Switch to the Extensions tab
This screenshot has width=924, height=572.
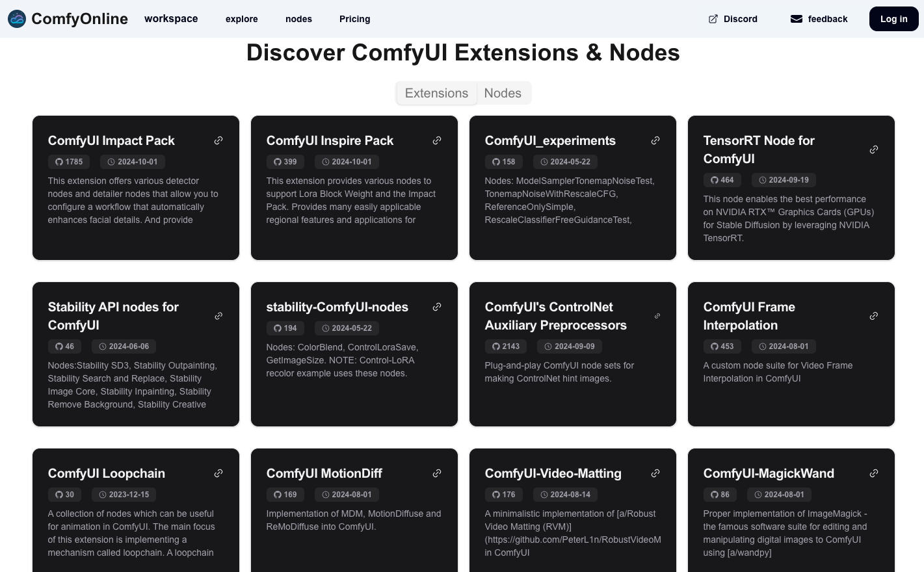point(436,93)
